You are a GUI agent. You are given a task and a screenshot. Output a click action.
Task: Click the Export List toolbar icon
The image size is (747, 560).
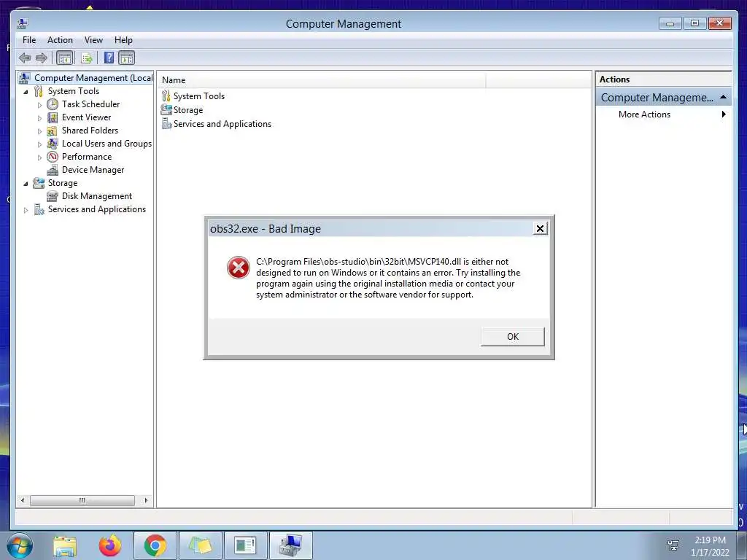point(87,58)
